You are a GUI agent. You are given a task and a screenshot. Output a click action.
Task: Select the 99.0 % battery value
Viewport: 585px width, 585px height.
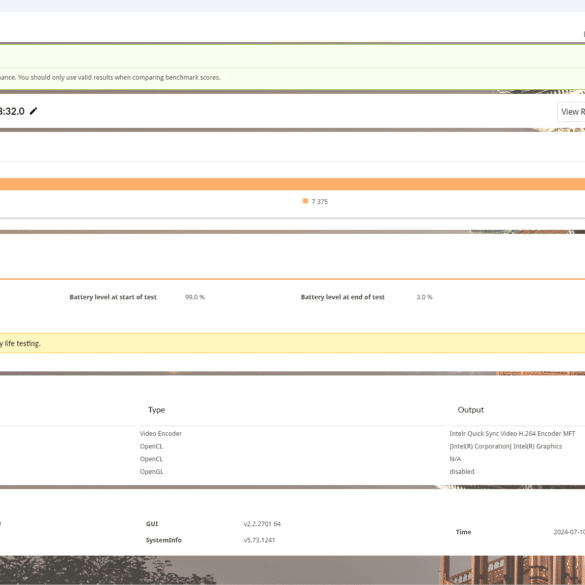click(195, 297)
